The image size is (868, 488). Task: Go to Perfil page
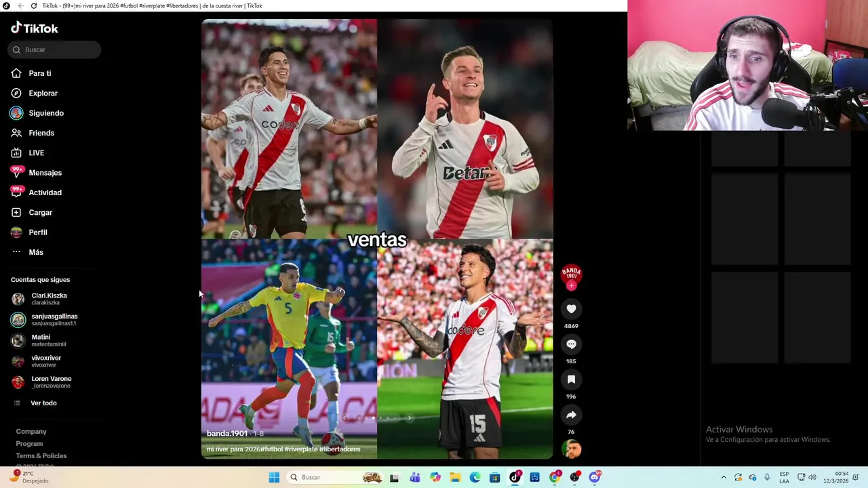(28, 232)
